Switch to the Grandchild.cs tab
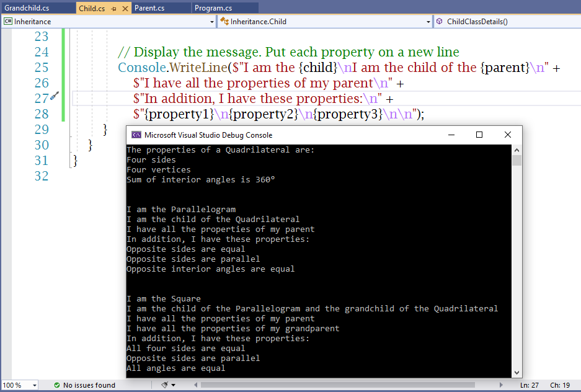Image resolution: width=581 pixels, height=392 pixels. 27,8
